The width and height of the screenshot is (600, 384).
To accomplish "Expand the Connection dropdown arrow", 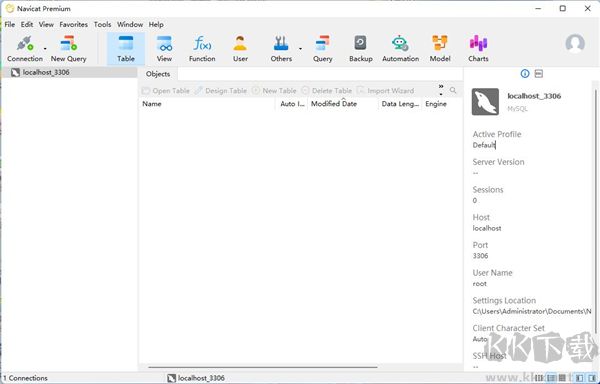I will (x=45, y=49).
